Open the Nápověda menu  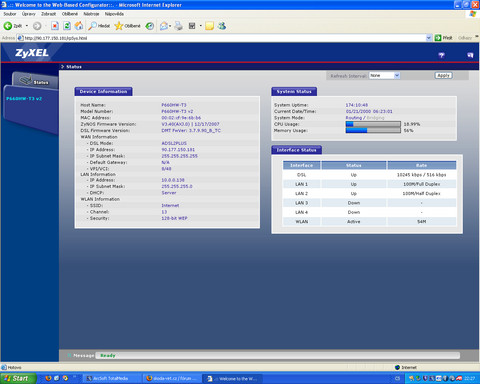pyautogui.click(x=114, y=14)
